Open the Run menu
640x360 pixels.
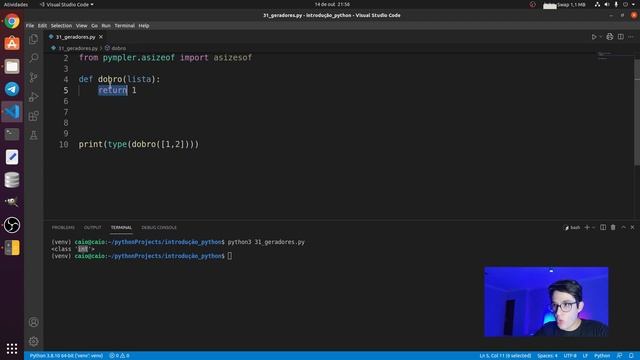(106, 26)
